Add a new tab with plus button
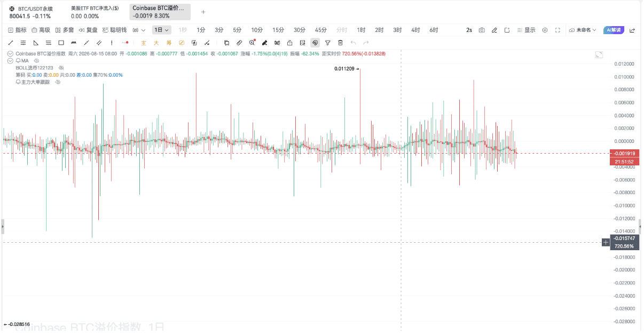Viewport: 644px width, 335px height. [203, 12]
